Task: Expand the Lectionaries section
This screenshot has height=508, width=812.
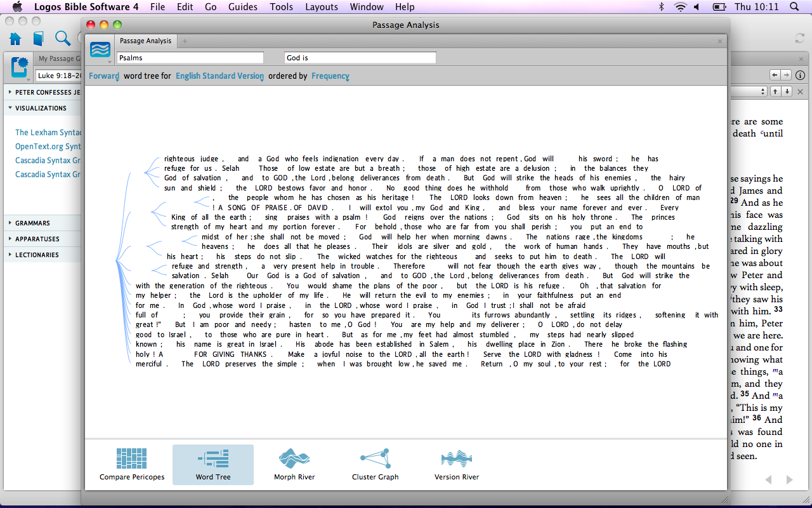Action: pyautogui.click(x=11, y=255)
